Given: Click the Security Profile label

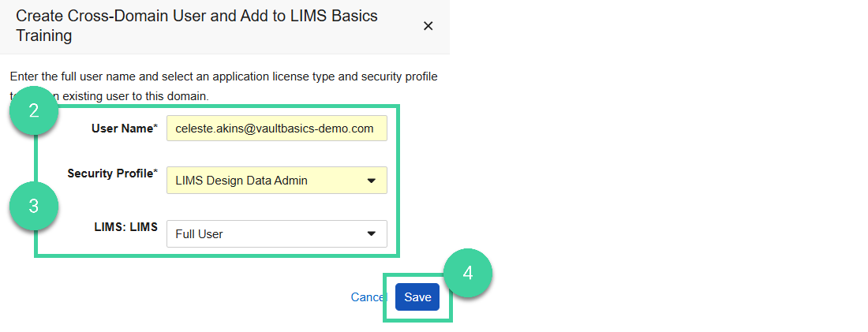Looking at the screenshot, I should click(x=109, y=173).
